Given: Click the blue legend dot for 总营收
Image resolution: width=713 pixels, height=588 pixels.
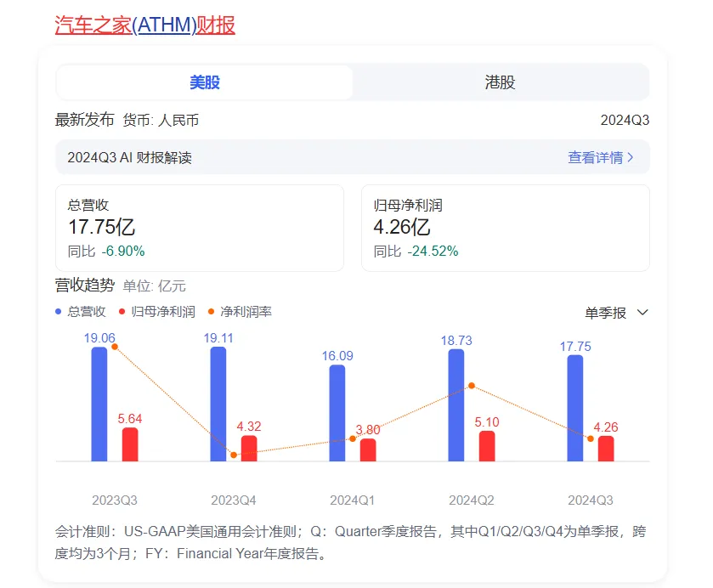Looking at the screenshot, I should point(58,312).
